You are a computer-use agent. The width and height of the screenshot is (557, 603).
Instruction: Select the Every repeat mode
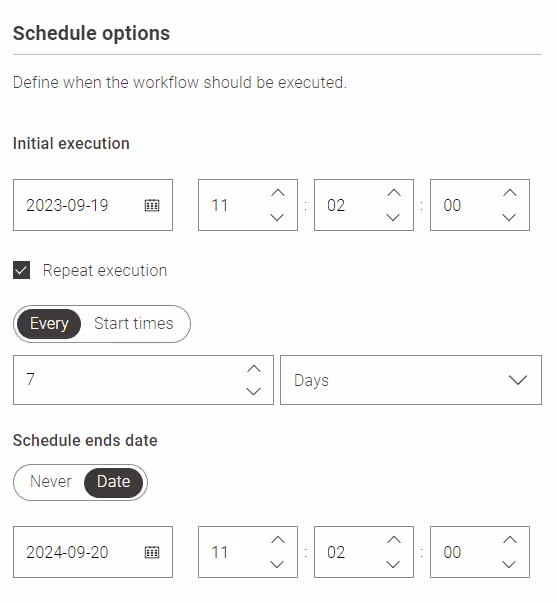pos(49,324)
